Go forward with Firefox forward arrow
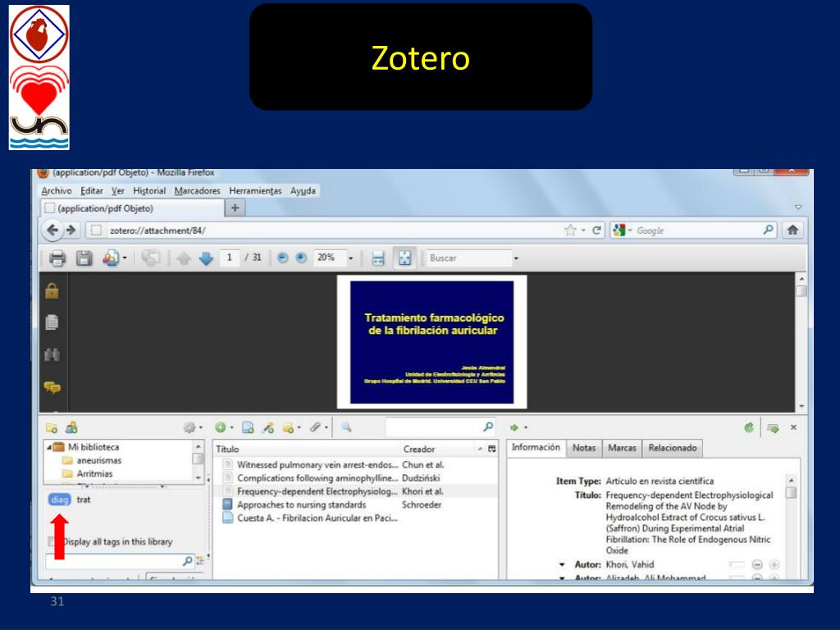Viewport: 840px width, 630px height. 71,231
